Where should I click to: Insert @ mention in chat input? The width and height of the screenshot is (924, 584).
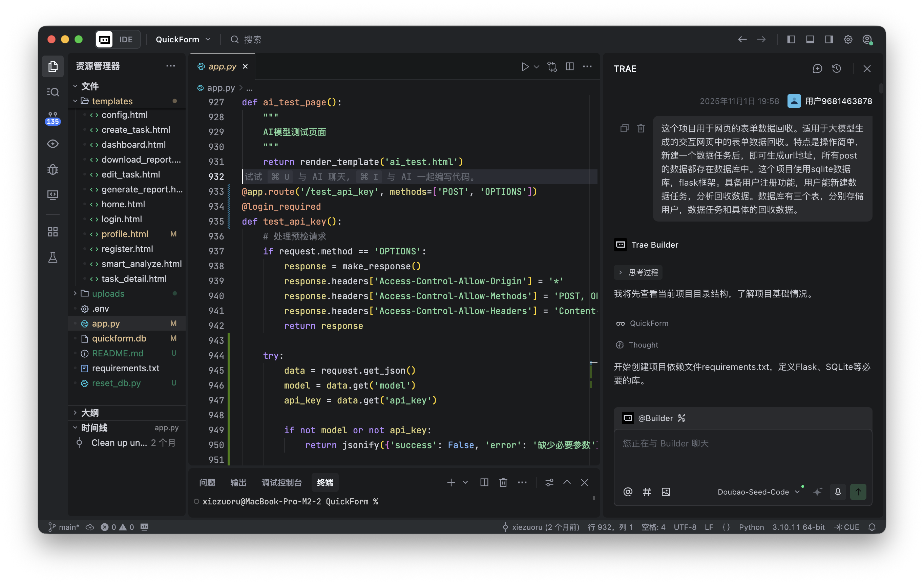[628, 492]
